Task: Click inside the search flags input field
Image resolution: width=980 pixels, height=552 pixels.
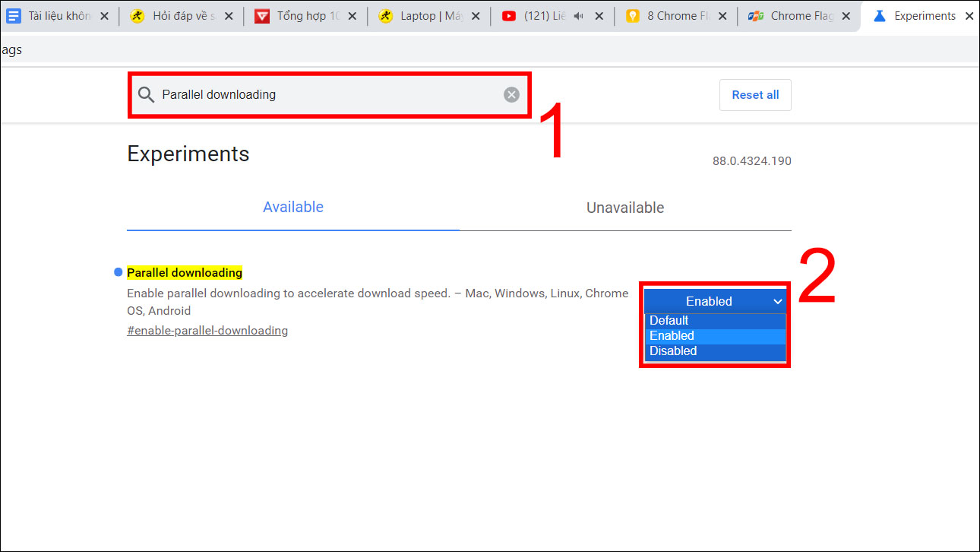Action: pos(319,94)
